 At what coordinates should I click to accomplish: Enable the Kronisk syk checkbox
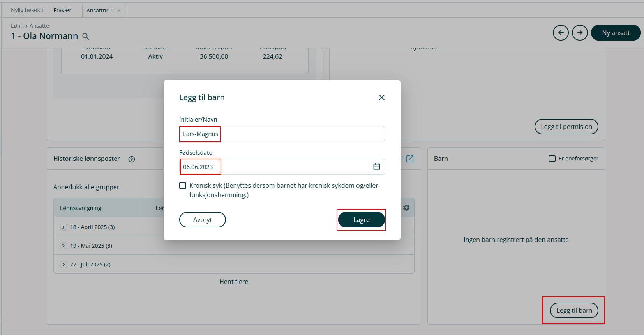[x=183, y=185]
